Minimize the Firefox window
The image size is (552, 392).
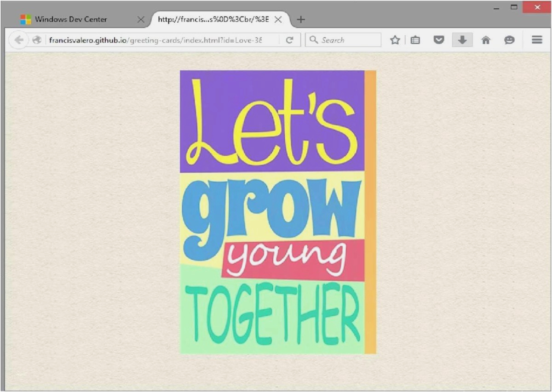tap(496, 7)
